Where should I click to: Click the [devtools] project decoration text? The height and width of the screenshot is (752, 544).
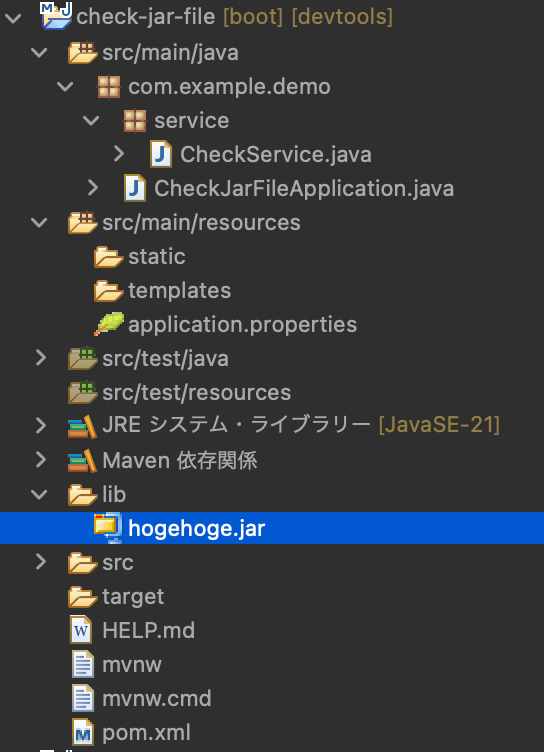[343, 17]
